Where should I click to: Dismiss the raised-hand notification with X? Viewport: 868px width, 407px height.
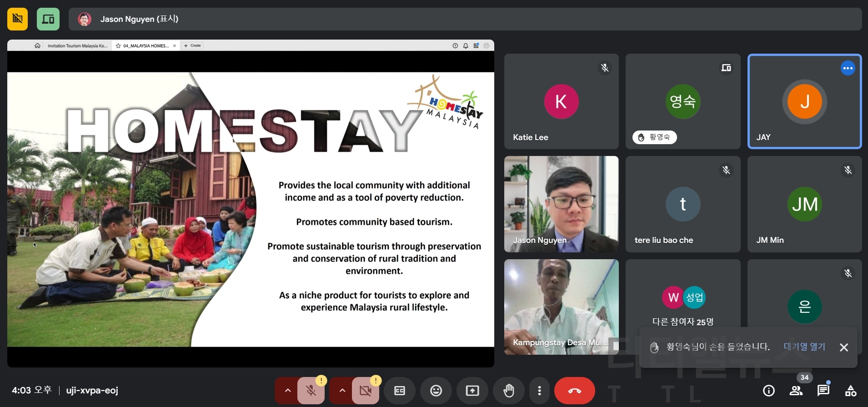pyautogui.click(x=844, y=347)
